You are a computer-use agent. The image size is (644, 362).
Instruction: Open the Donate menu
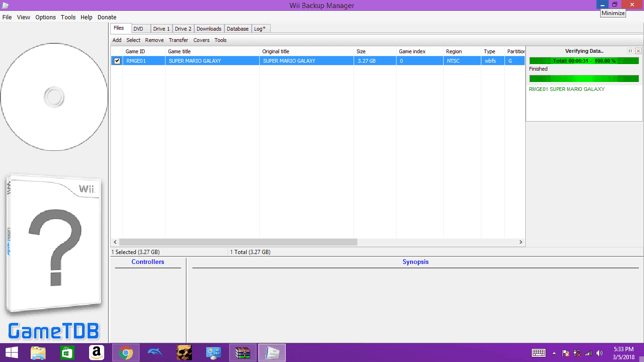(x=107, y=17)
